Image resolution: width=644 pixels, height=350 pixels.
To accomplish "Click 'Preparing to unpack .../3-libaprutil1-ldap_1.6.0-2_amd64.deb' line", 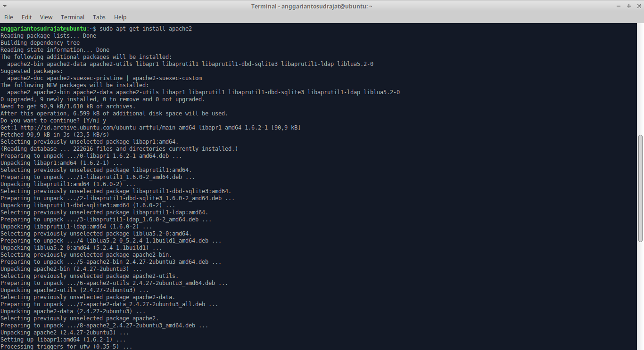I will coord(106,220).
